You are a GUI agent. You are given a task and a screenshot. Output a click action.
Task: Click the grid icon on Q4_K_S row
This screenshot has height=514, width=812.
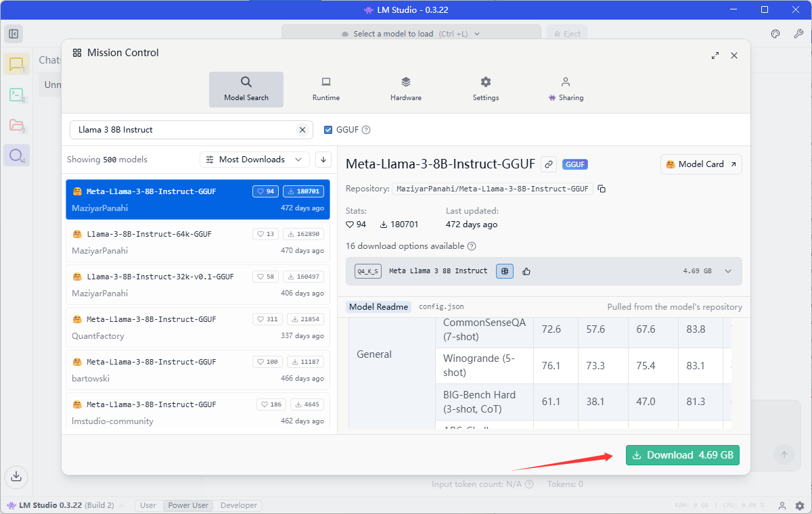[504, 271]
